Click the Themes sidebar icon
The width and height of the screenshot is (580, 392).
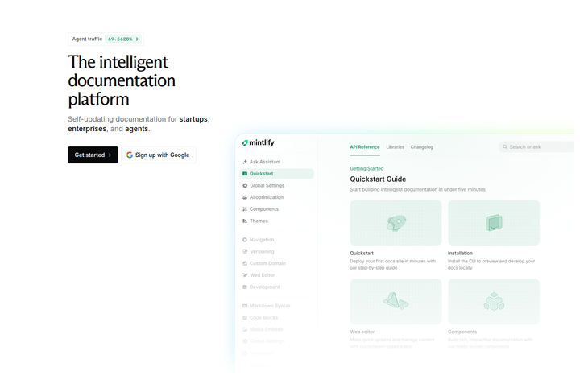(245, 221)
